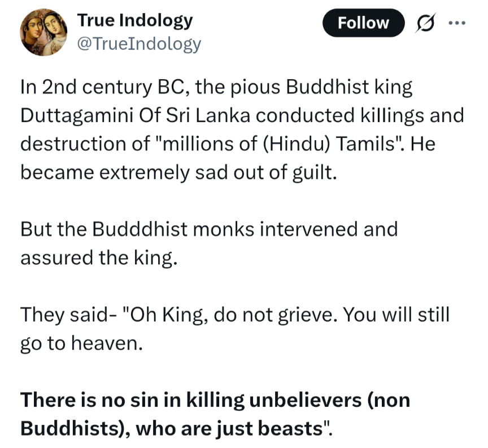Click bold line "Buddhists), who are just beasts"
This screenshot has height=448, width=488.
coord(177,428)
